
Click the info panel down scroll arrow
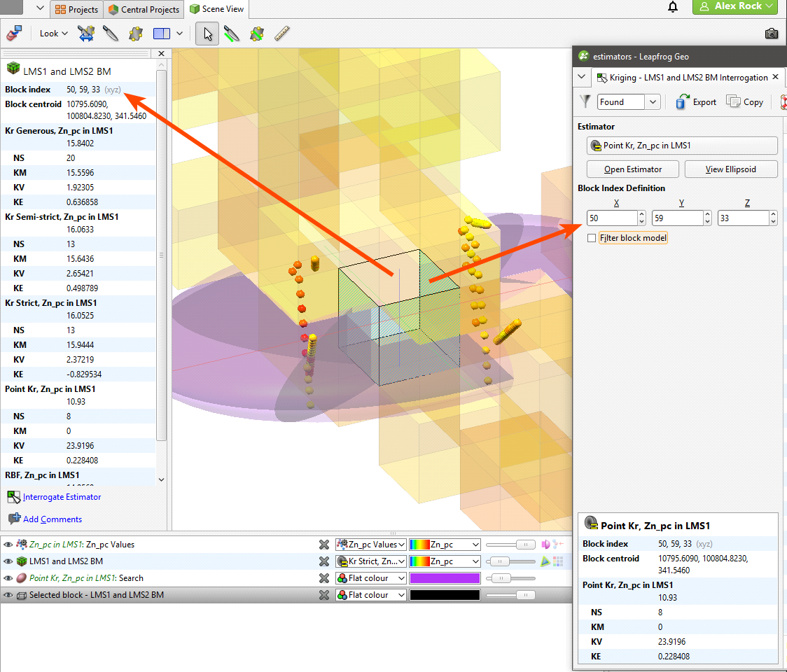tap(161, 479)
